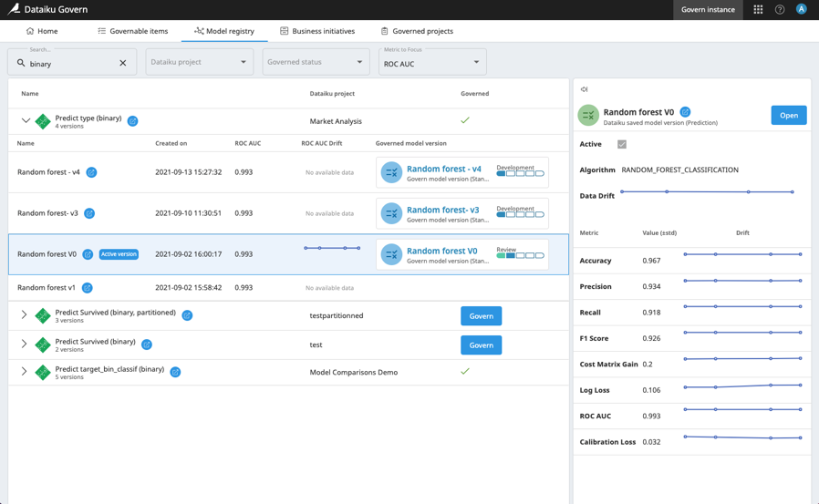Viewport: 819px width, 504px height.
Task: Collapse the Predict type (binary) model row
Action: pos(26,121)
